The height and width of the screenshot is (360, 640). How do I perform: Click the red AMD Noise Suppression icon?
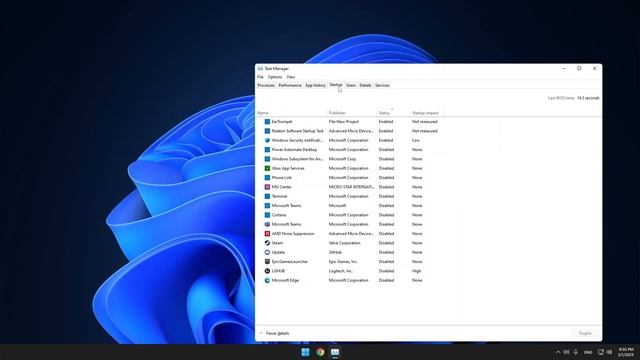[x=267, y=233]
